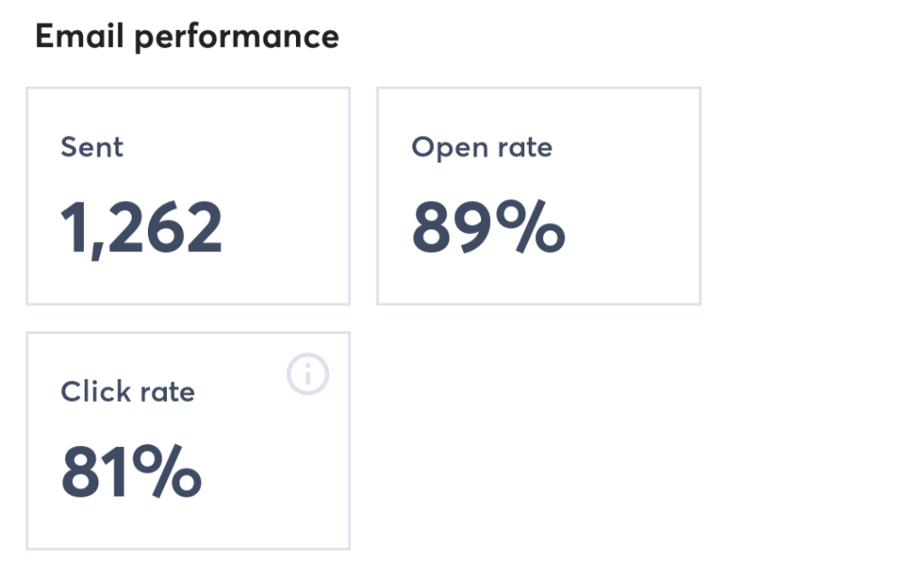Image resolution: width=924 pixels, height=565 pixels.
Task: Select the Open rate label
Action: pos(482,147)
